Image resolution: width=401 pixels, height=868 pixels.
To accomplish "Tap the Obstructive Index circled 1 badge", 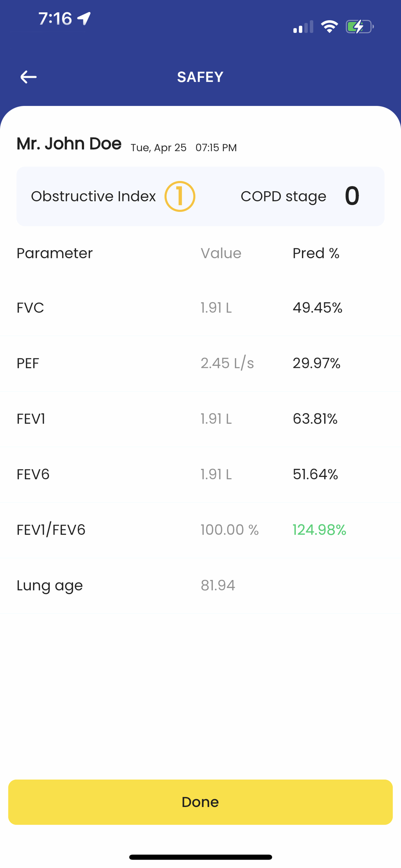I will click(180, 196).
